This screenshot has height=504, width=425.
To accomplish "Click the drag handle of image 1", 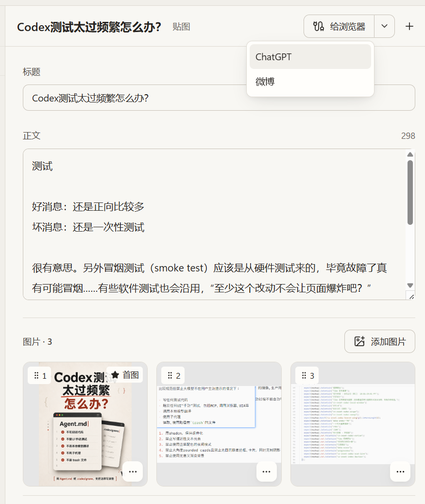I will pos(36,375).
